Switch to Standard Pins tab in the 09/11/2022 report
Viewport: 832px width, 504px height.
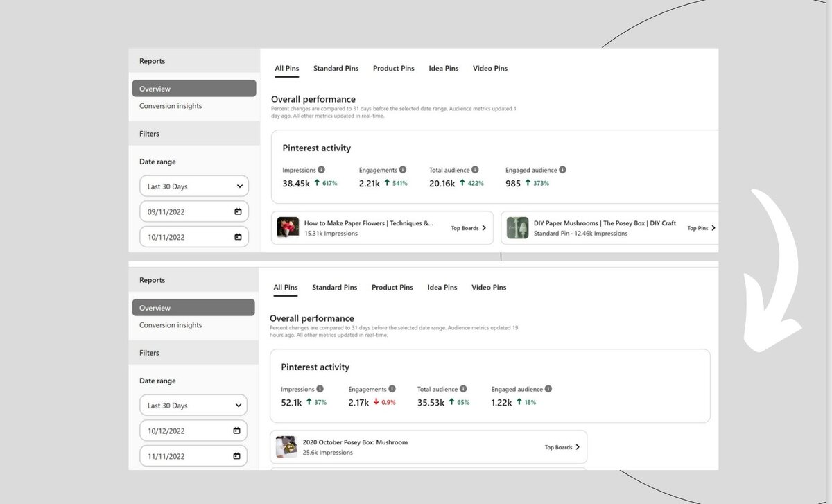pyautogui.click(x=336, y=69)
